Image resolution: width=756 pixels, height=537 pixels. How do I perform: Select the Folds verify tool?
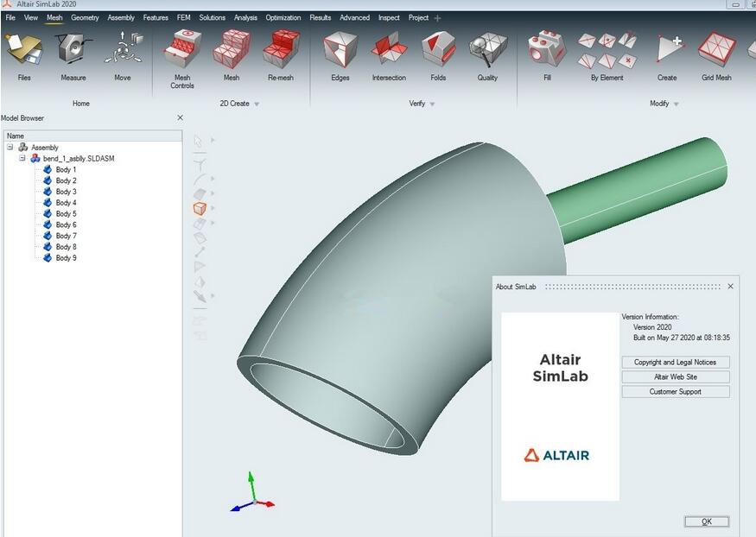point(438,56)
